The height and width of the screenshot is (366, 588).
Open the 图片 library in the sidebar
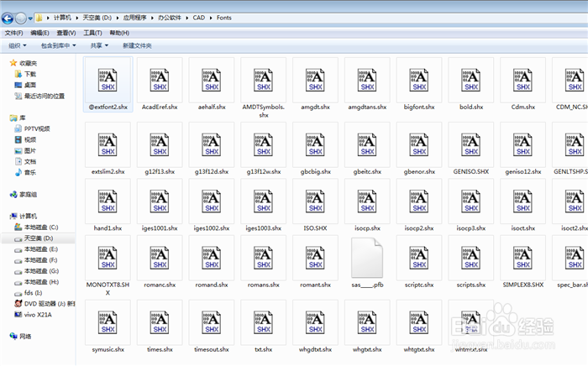click(25, 150)
